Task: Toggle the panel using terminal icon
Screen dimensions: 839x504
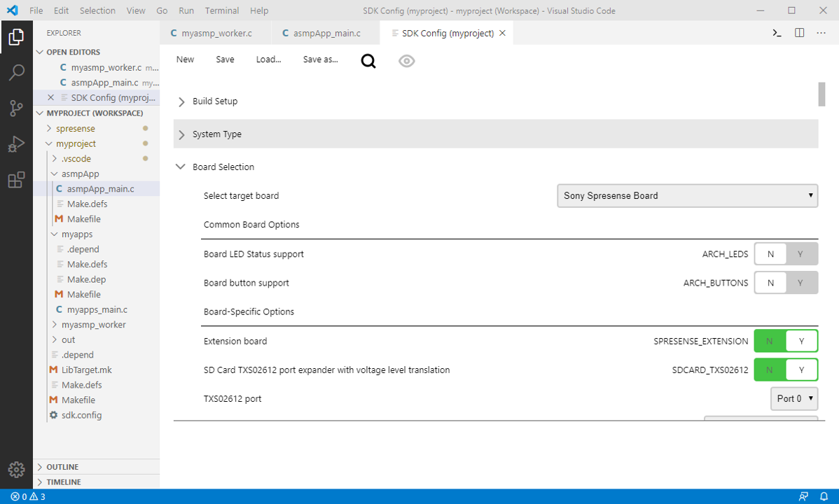Action: [x=777, y=33]
